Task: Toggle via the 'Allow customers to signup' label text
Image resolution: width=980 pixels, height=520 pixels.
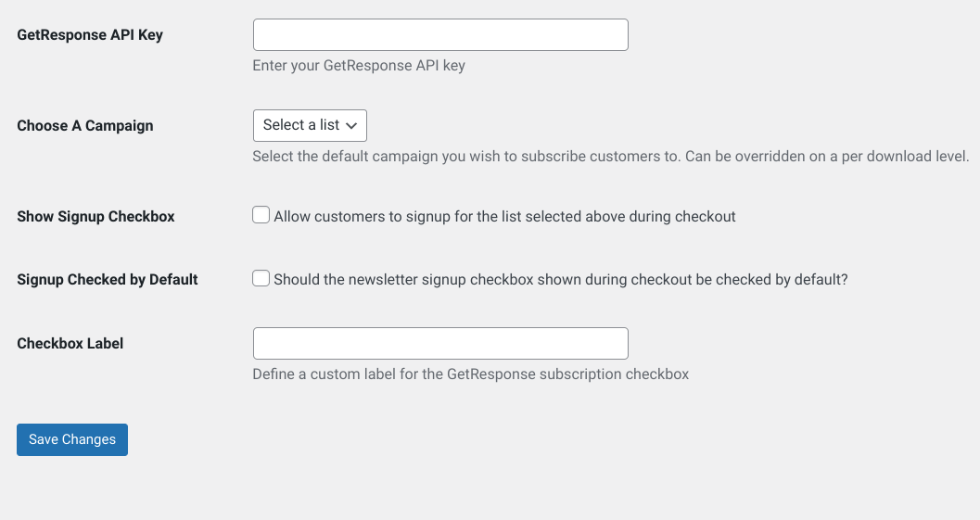Action: coord(504,216)
